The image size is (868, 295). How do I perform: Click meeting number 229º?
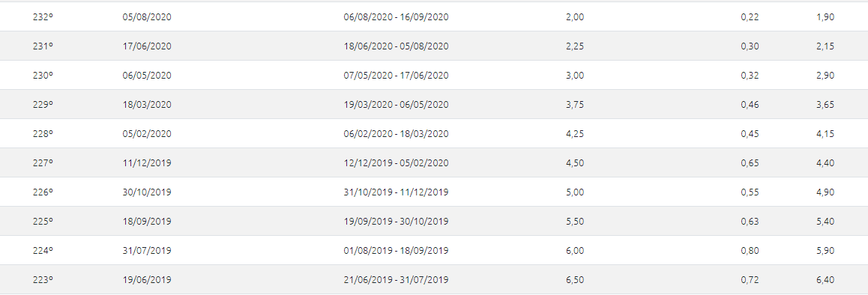click(43, 105)
